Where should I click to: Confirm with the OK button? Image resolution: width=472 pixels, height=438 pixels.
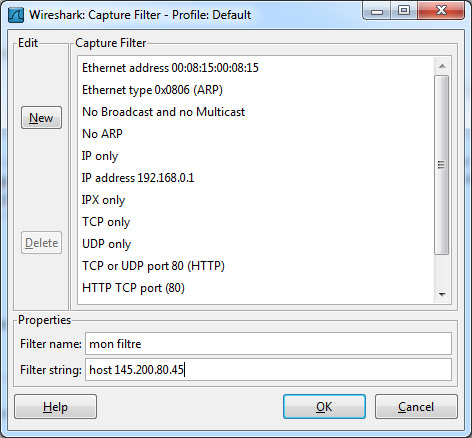tap(324, 407)
